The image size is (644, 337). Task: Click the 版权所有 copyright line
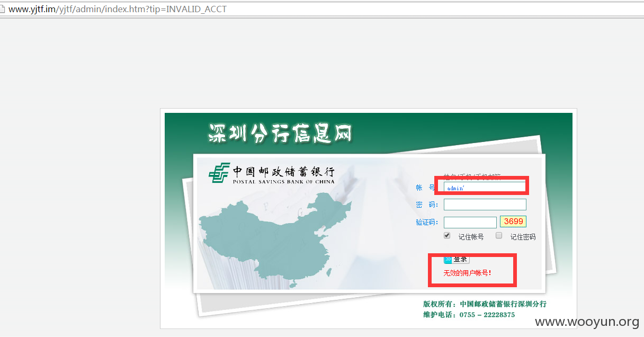click(485, 304)
